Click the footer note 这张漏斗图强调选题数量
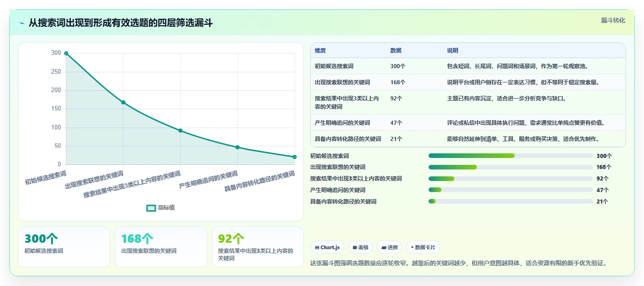 click(459, 263)
